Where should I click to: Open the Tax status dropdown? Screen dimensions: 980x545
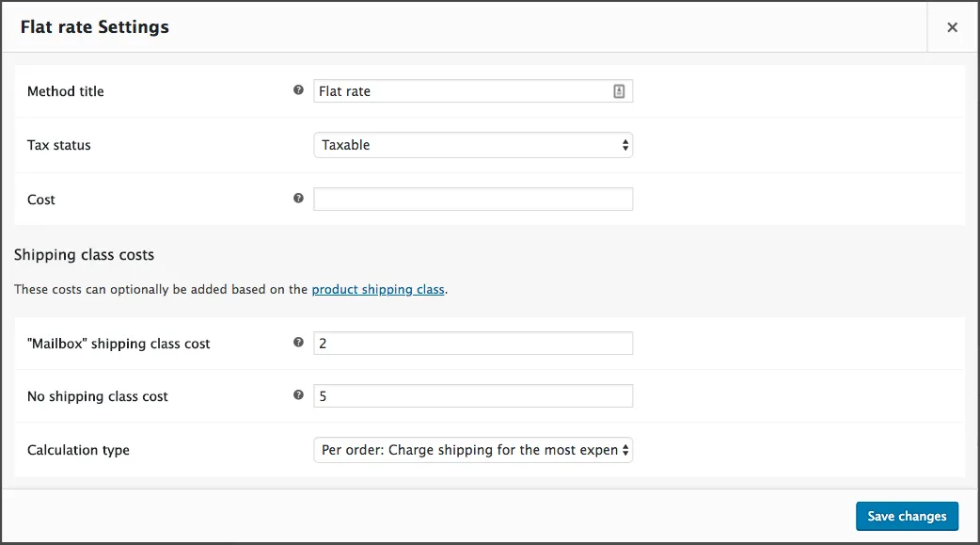pyautogui.click(x=472, y=145)
